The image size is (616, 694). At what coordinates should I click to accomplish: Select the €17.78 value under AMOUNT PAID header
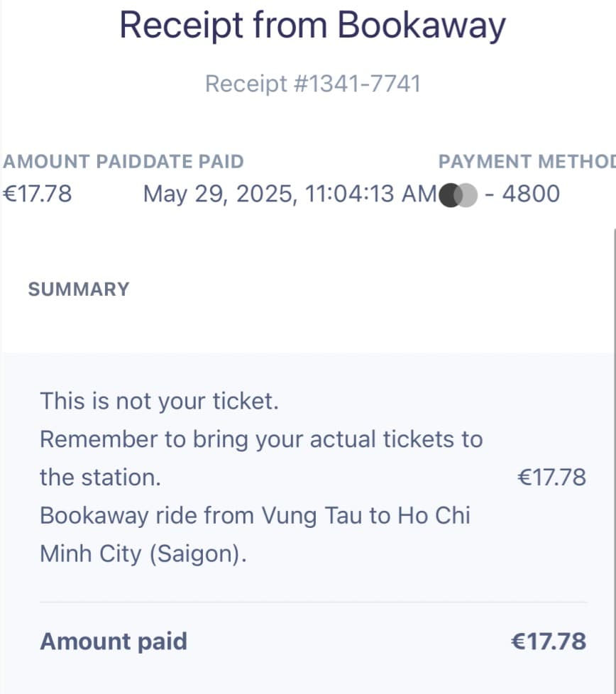click(x=38, y=194)
